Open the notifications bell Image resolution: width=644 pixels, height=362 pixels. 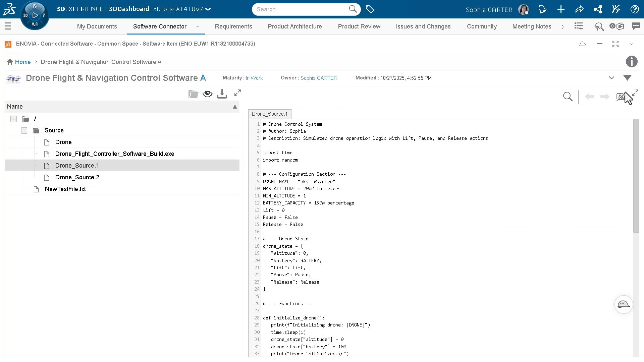tap(542, 9)
